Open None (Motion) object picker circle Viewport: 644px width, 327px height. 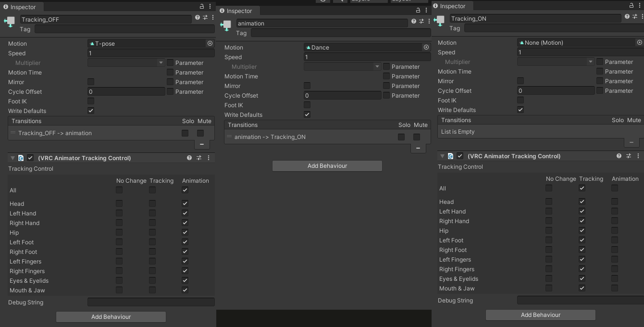(640, 42)
